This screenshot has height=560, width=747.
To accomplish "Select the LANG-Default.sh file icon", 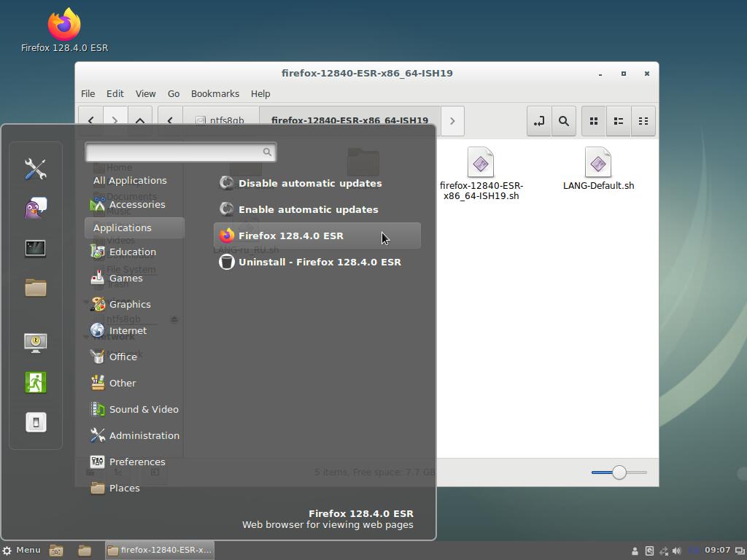I will click(x=598, y=163).
